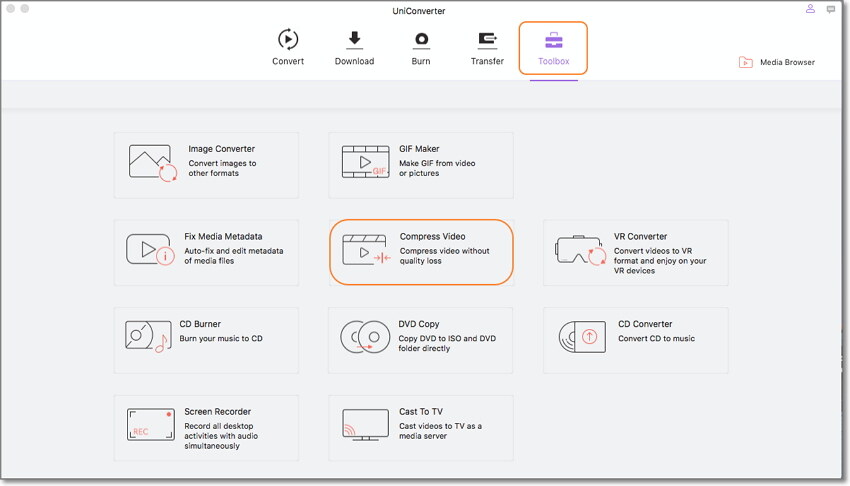Click the CD Converter disc icon
850x486 pixels.
click(582, 336)
